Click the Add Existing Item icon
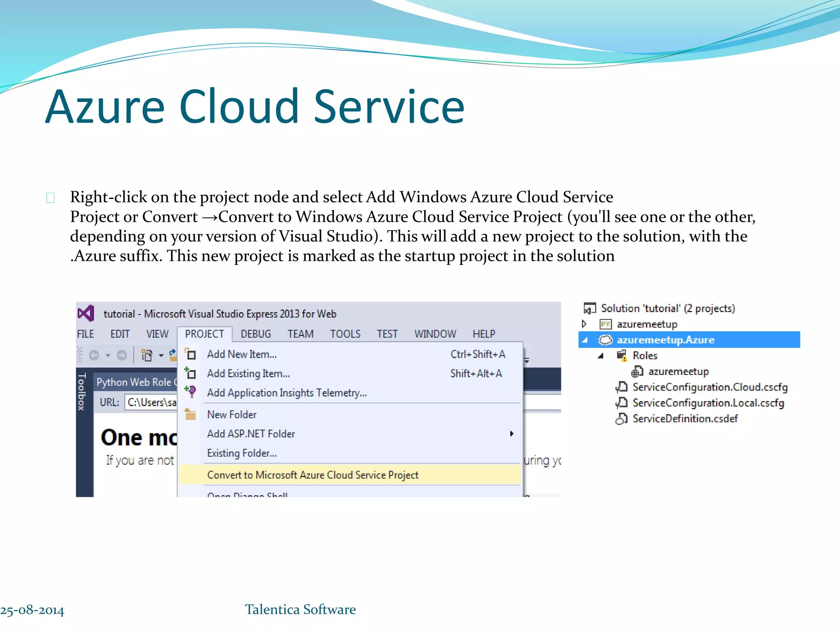The height and width of the screenshot is (630, 840). 190,373
